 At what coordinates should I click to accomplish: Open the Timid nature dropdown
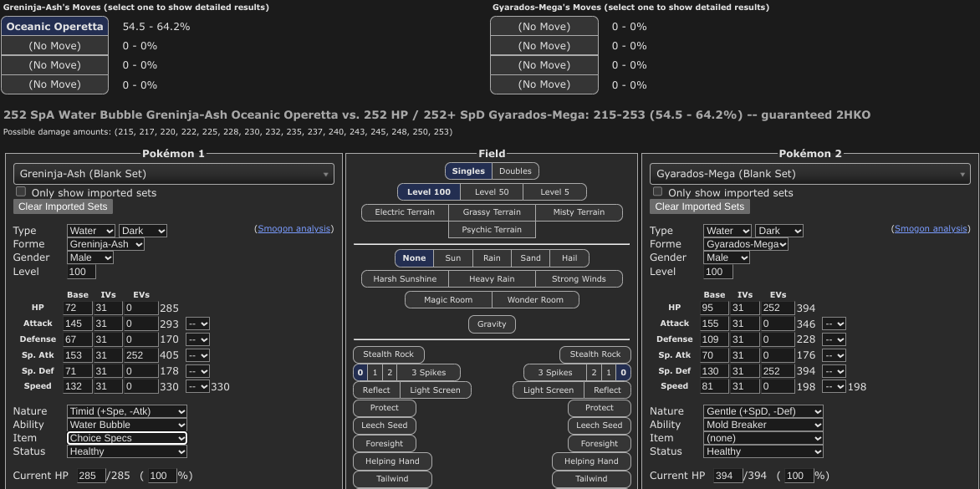pyautogui.click(x=127, y=411)
